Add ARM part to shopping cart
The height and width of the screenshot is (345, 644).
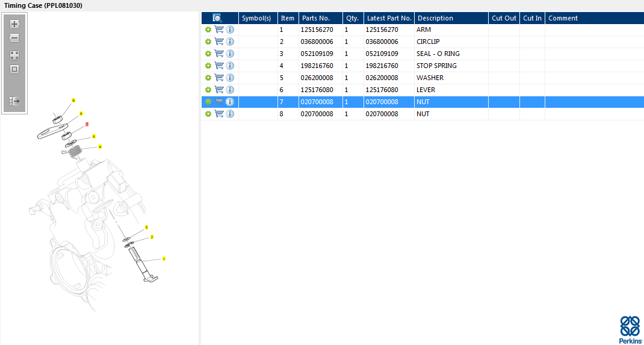[x=219, y=30]
